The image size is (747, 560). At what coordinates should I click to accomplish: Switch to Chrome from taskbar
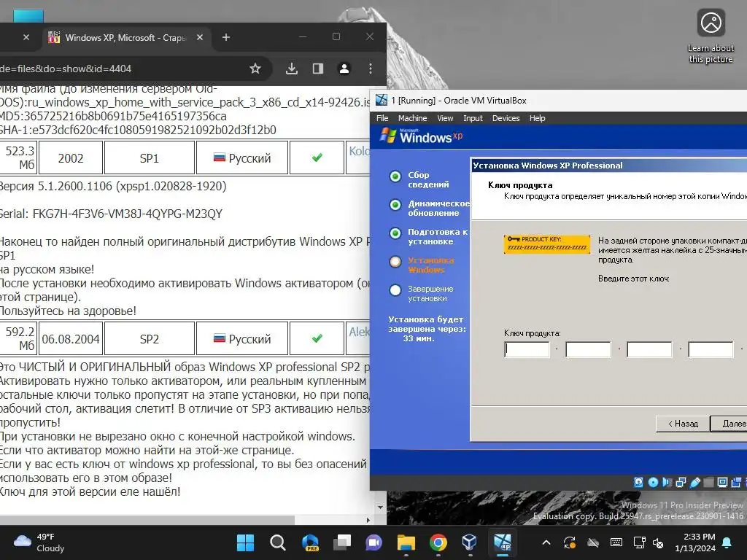tap(438, 542)
